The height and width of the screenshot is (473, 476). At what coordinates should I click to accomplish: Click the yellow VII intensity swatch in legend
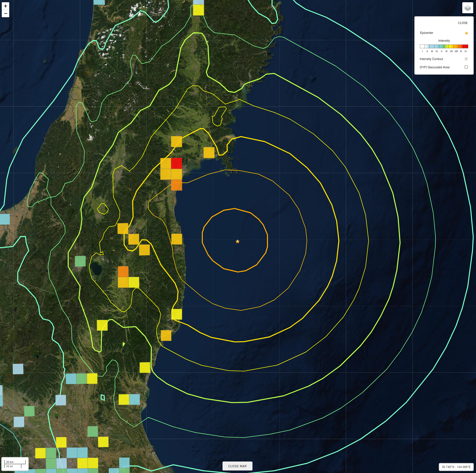pos(451,46)
